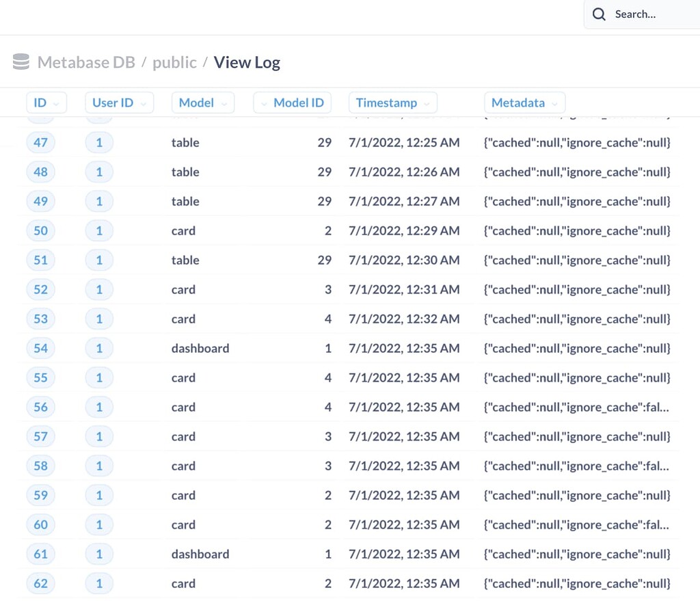Click ID badge 62
Screen dimensions: 700x601
click(x=41, y=583)
